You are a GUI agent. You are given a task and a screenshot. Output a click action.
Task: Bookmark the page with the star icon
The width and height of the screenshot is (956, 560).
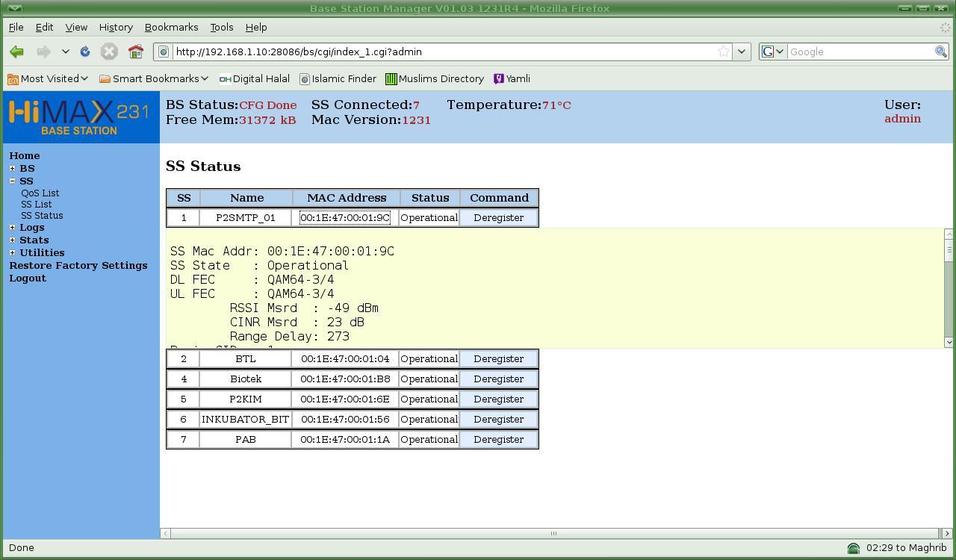click(x=723, y=52)
